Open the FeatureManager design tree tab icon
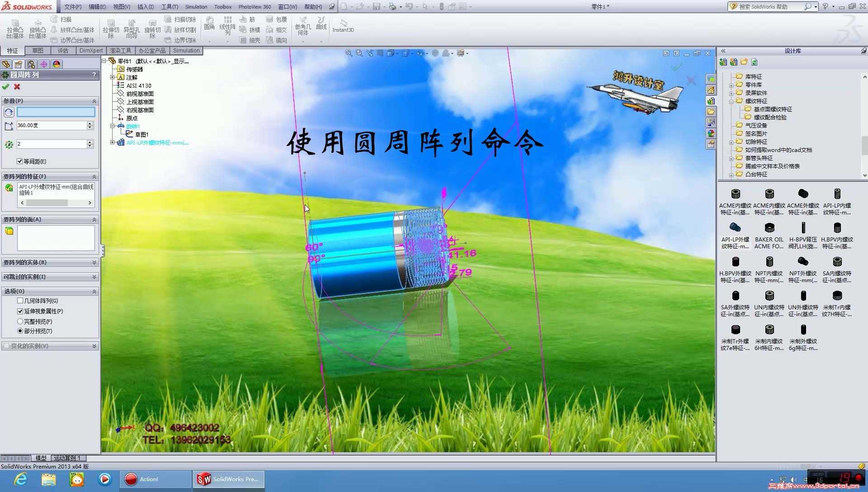Viewport: 868px width, 492px height. [x=6, y=64]
